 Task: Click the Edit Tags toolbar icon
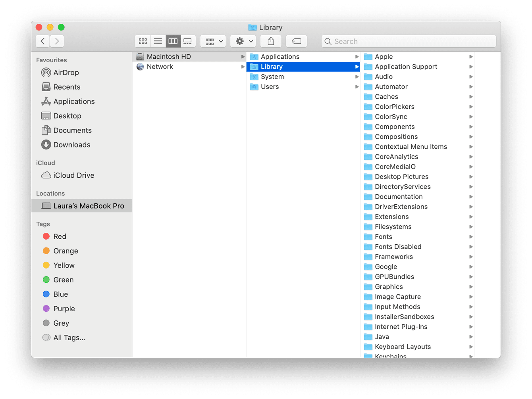pyautogui.click(x=296, y=41)
